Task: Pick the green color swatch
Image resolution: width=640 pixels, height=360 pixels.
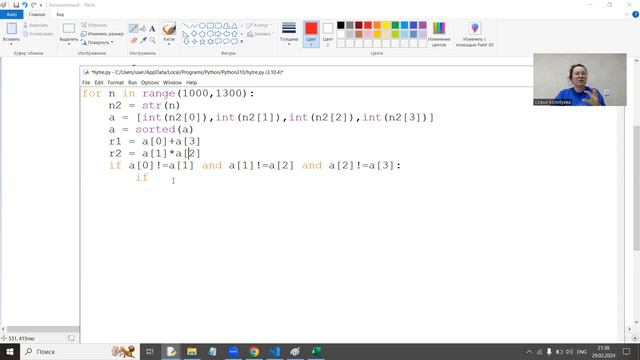Action: click(x=395, y=25)
